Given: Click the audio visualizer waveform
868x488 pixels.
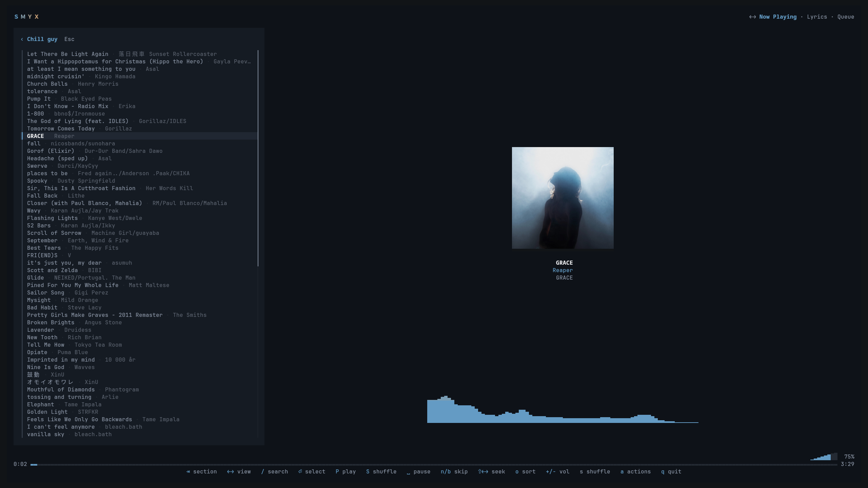Looking at the screenshot, I should click(563, 409).
